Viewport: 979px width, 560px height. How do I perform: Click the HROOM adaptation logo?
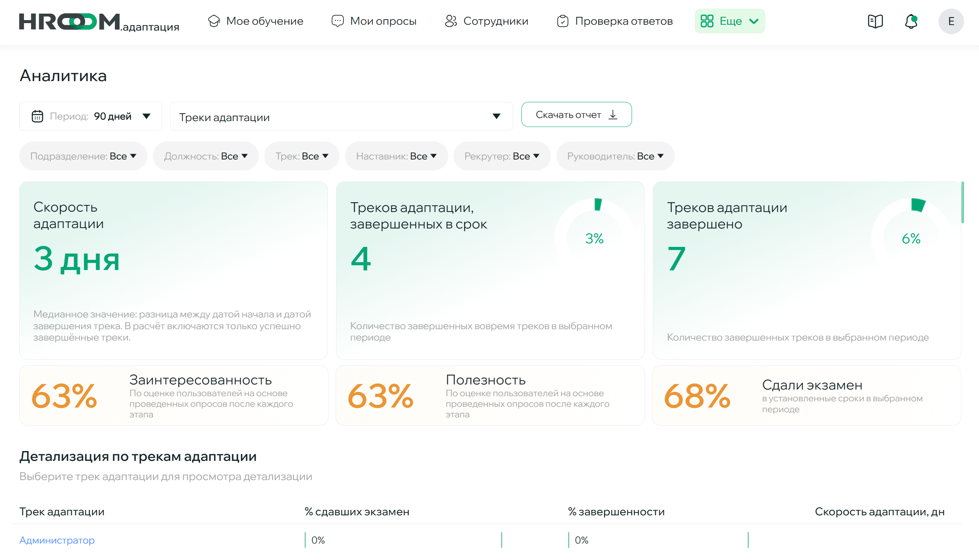[99, 22]
